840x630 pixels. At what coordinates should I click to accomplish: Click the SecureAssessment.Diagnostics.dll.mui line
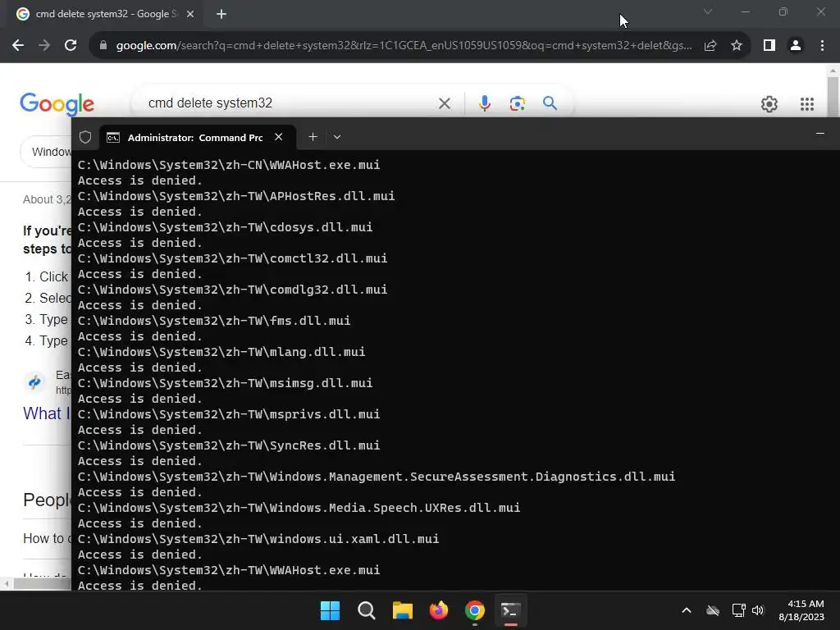point(376,477)
